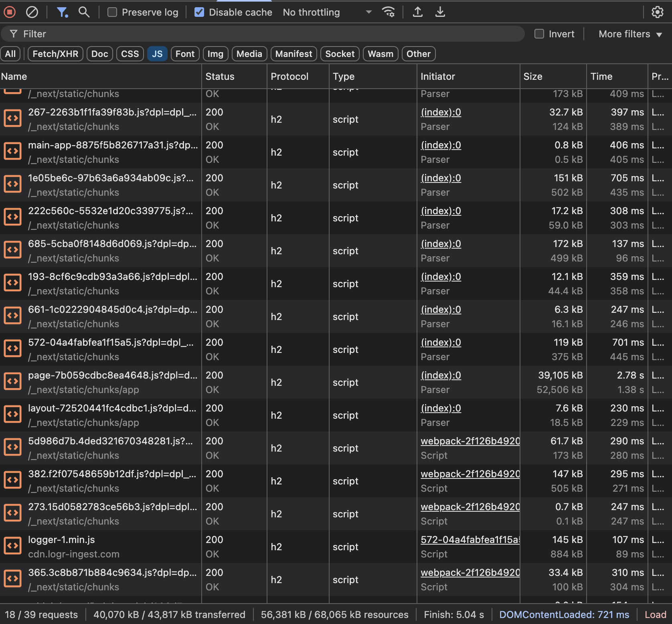This screenshot has height=624, width=672.
Task: Filter by Font requests
Action: click(x=185, y=54)
